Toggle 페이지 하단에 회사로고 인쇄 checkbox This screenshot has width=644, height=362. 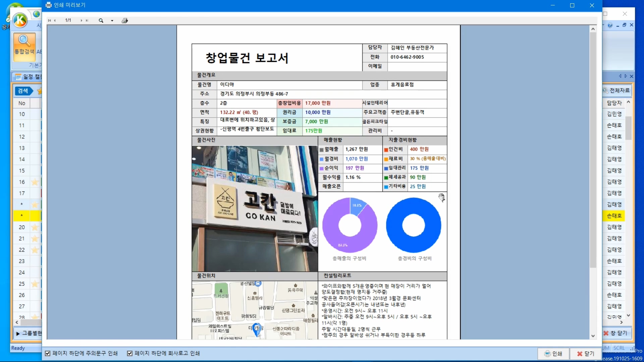coord(130,353)
